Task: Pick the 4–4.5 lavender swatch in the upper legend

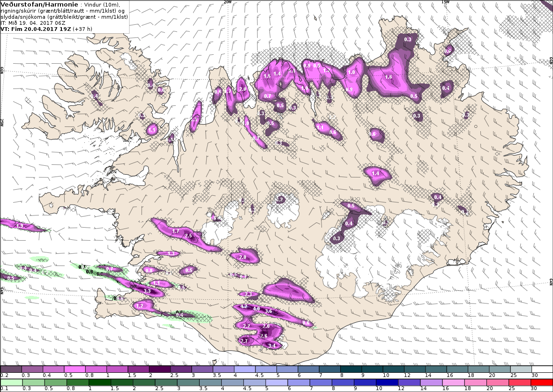Action: (x=245, y=370)
